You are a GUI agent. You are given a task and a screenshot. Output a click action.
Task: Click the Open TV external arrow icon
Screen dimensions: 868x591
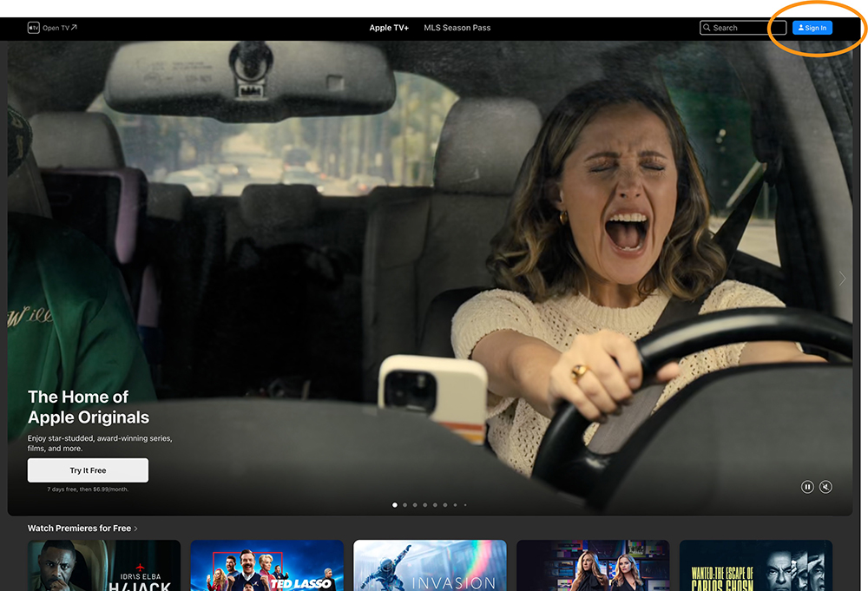click(74, 28)
